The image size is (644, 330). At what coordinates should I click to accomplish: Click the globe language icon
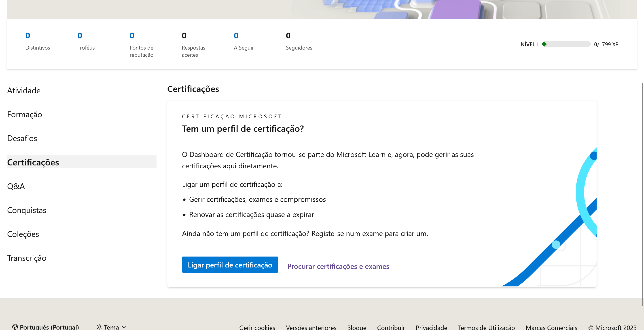[x=15, y=327]
